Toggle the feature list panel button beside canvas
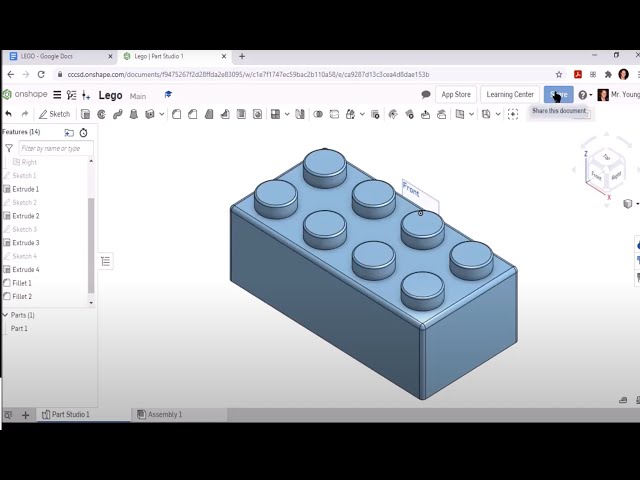Screen dimensions: 640x480 [106, 261]
